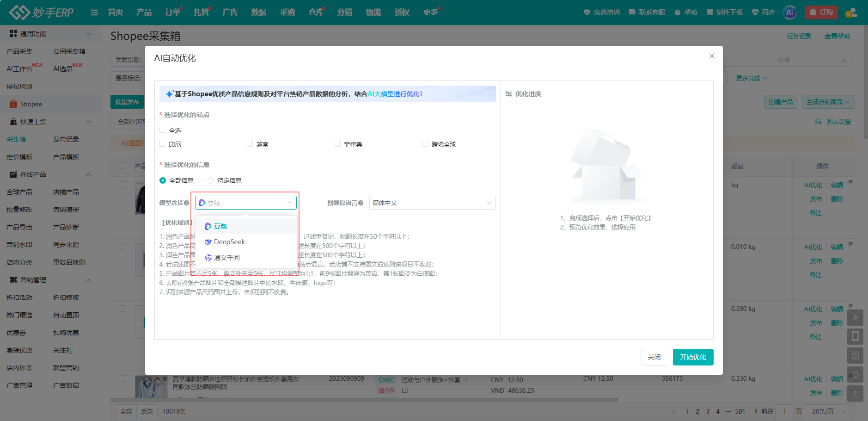The image size is (868, 421).
Task: Click the back-to-top floating icon
Action: (x=855, y=393)
